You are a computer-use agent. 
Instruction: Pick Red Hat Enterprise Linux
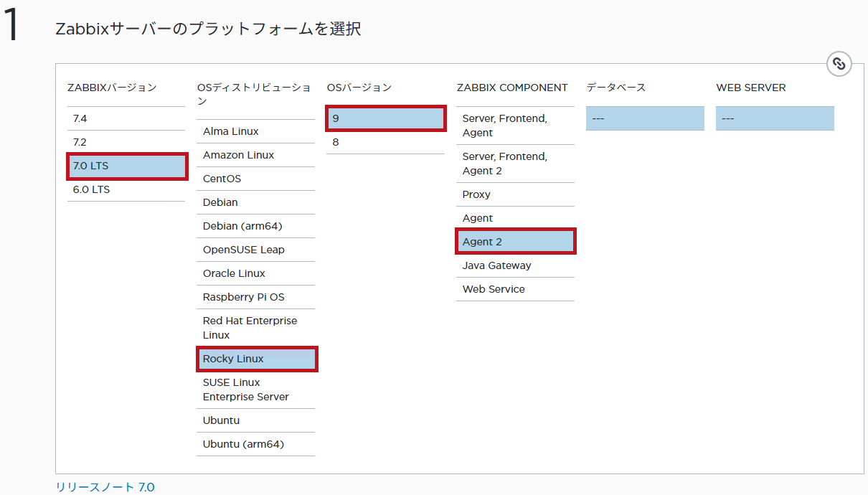[x=256, y=328]
